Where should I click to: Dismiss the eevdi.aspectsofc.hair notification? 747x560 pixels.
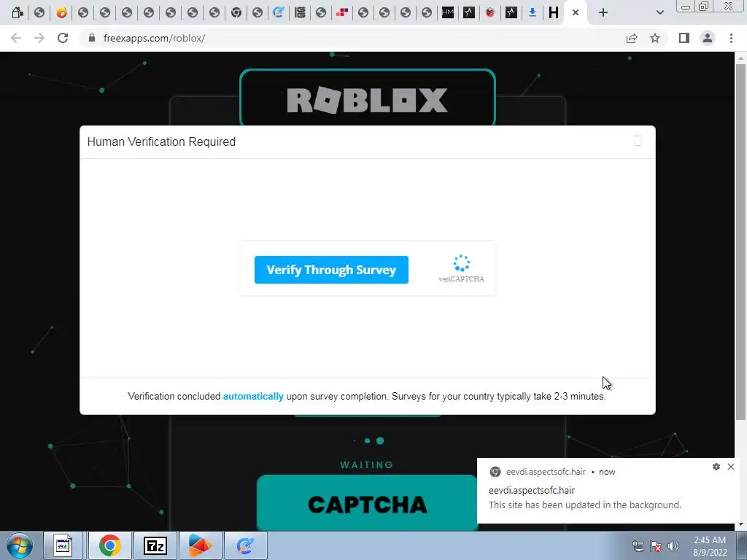(x=731, y=467)
